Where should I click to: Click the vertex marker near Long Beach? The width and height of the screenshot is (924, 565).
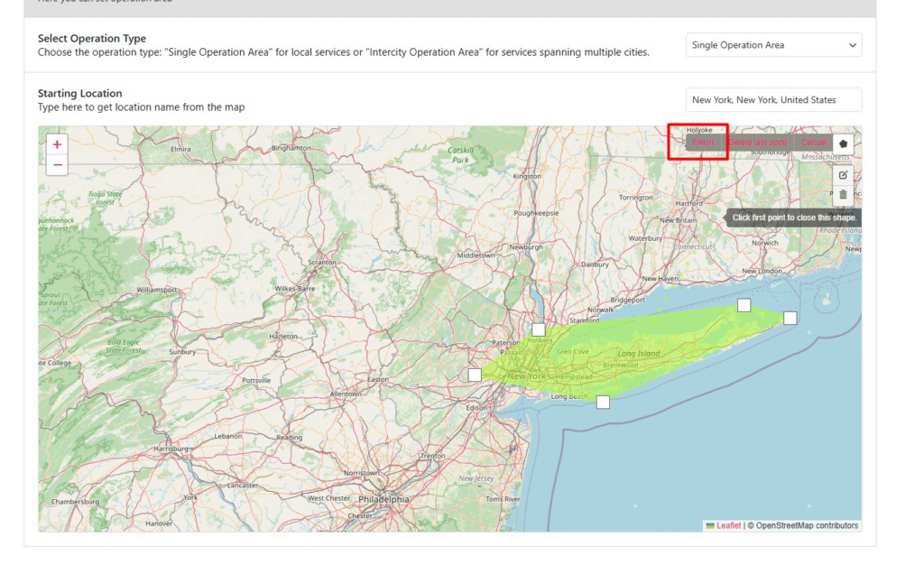603,401
